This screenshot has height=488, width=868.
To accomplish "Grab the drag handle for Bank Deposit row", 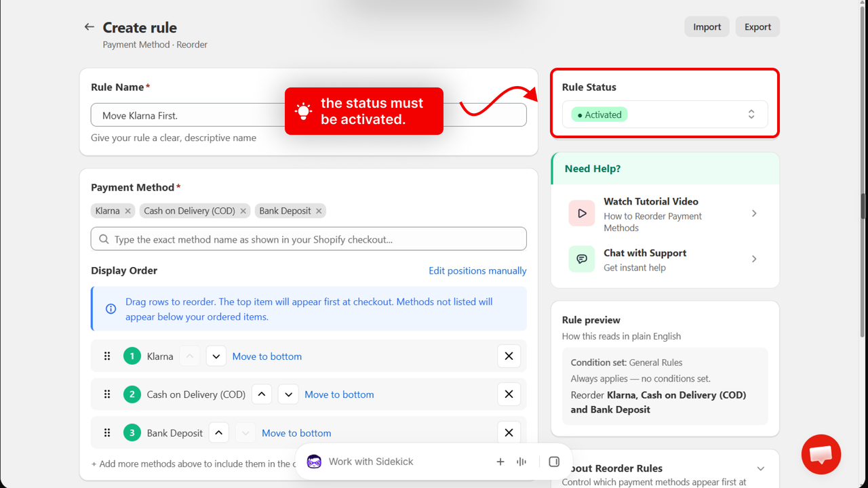I will 107,432.
